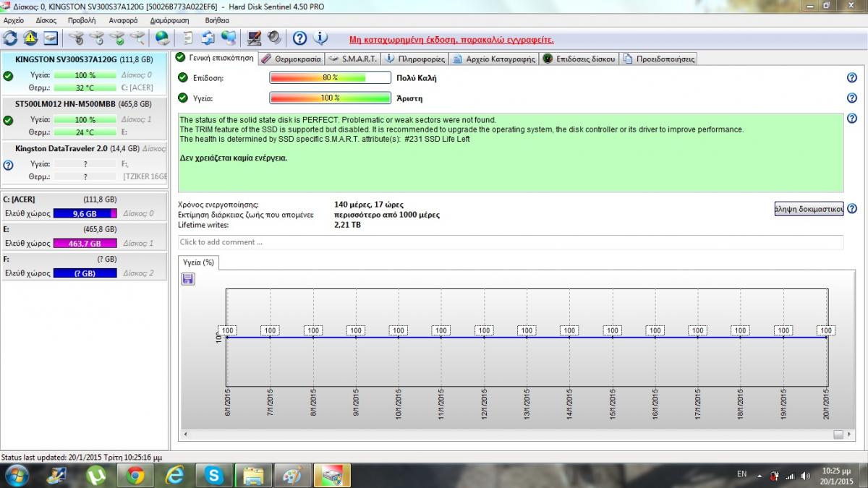Click the blue update arrows toolbar icon
Viewport: 868px width, 488px height.
click(x=208, y=38)
